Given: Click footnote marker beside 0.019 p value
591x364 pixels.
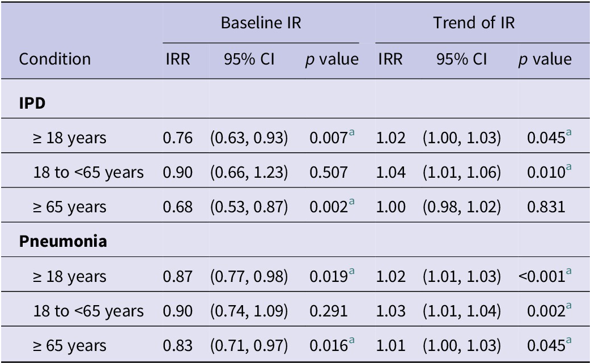Looking at the screenshot, I should click(x=352, y=271).
